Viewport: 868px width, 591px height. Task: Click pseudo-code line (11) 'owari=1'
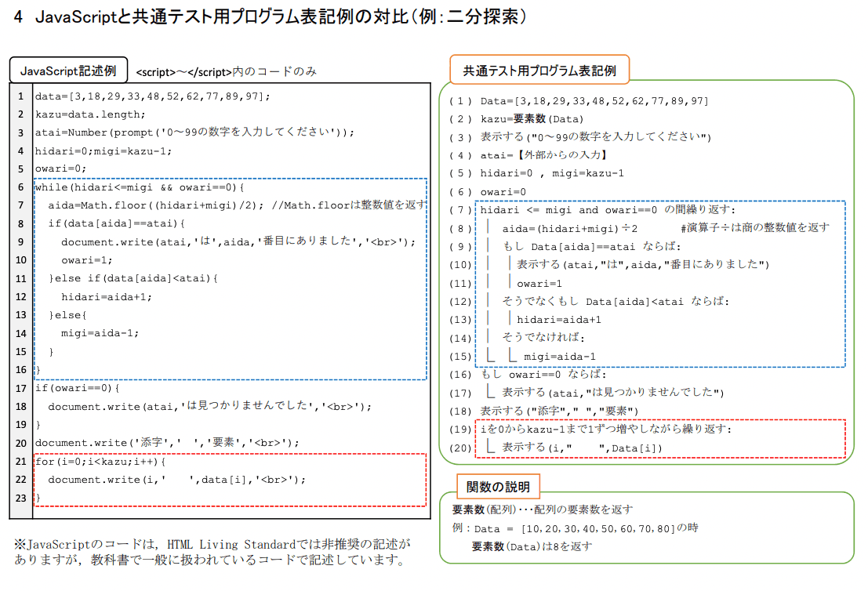tap(539, 284)
